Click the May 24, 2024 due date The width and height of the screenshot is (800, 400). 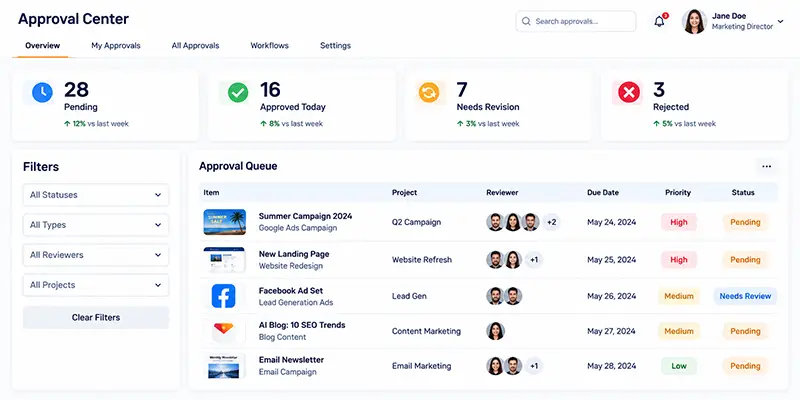point(611,222)
